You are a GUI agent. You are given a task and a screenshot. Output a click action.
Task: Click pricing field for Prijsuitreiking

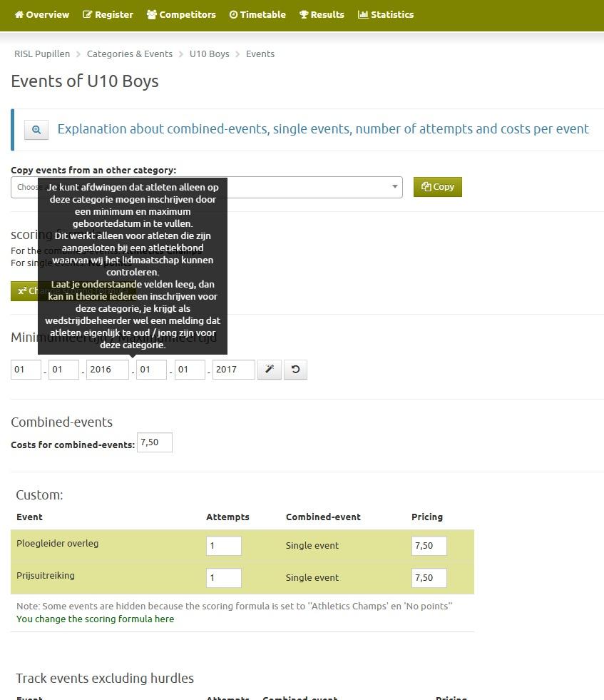429,578
